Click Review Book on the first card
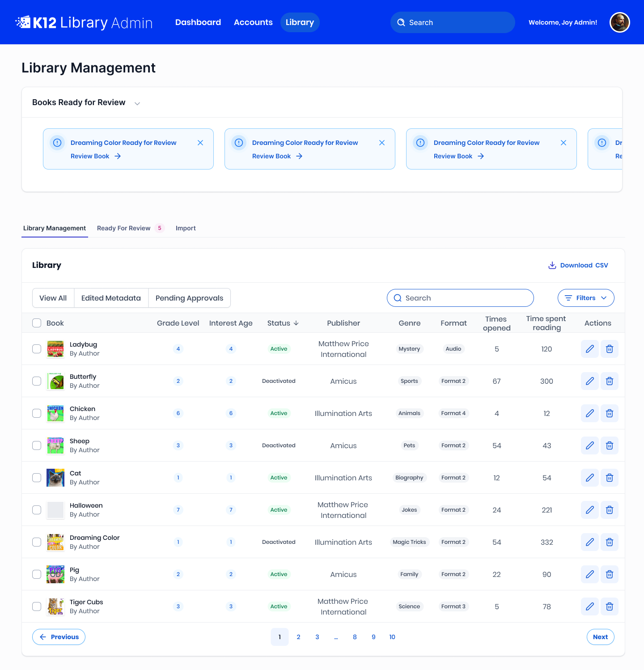This screenshot has height=670, width=644. click(96, 156)
